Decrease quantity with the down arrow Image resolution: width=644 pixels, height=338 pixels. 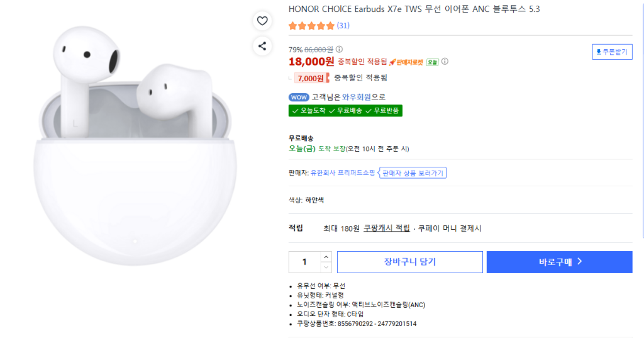(326, 268)
